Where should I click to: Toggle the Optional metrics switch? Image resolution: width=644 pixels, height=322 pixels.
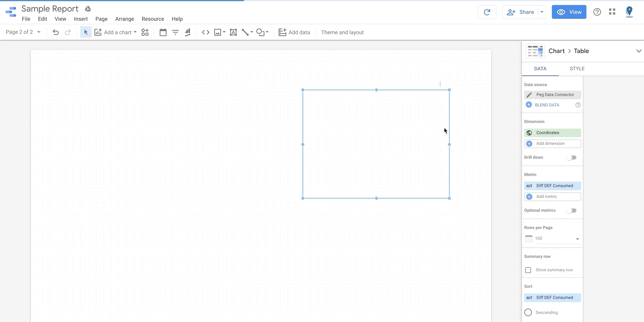[571, 211]
